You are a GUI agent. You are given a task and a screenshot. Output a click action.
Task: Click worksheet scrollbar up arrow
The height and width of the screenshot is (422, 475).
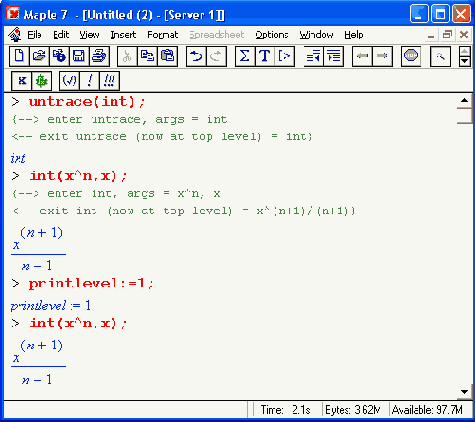[464, 100]
